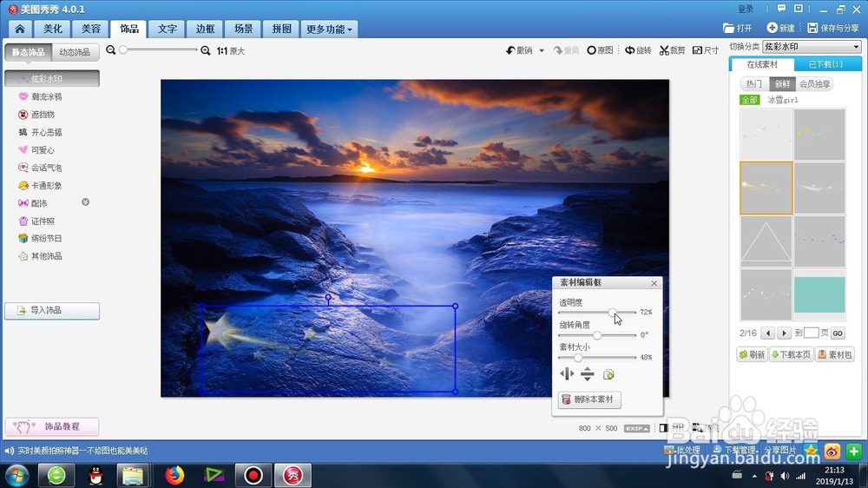Open the 拼图 tab
Image resolution: width=868 pixels, height=488 pixels.
click(x=281, y=29)
